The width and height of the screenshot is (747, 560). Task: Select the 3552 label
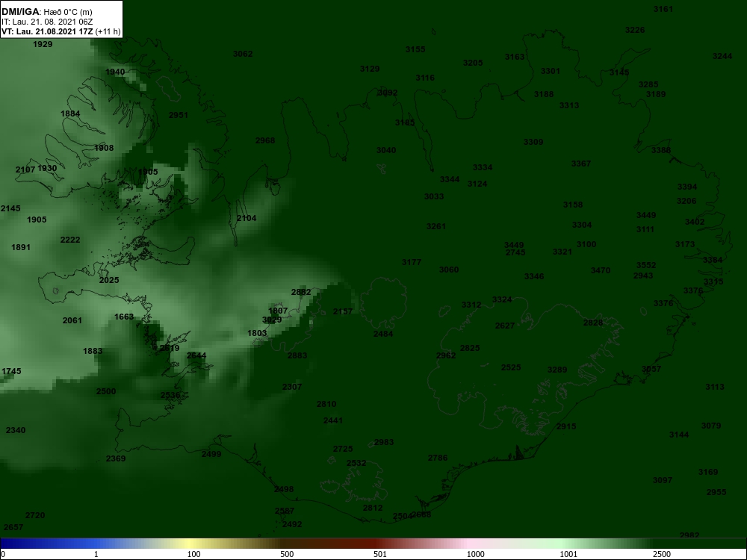click(x=646, y=265)
